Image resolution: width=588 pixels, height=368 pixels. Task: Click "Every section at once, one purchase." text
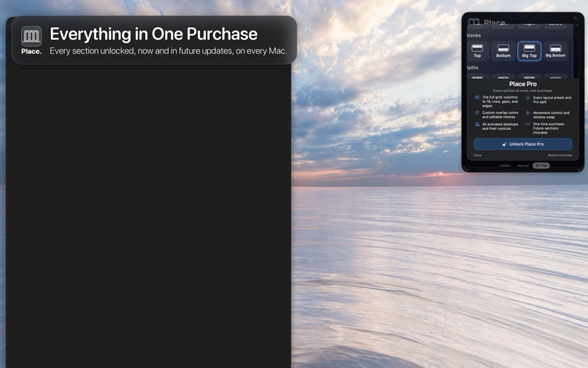click(x=523, y=91)
